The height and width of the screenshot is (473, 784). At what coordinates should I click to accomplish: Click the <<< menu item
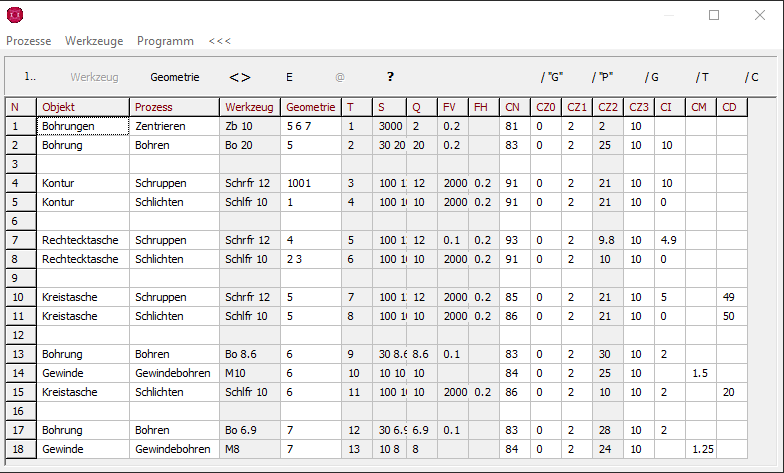pos(219,41)
